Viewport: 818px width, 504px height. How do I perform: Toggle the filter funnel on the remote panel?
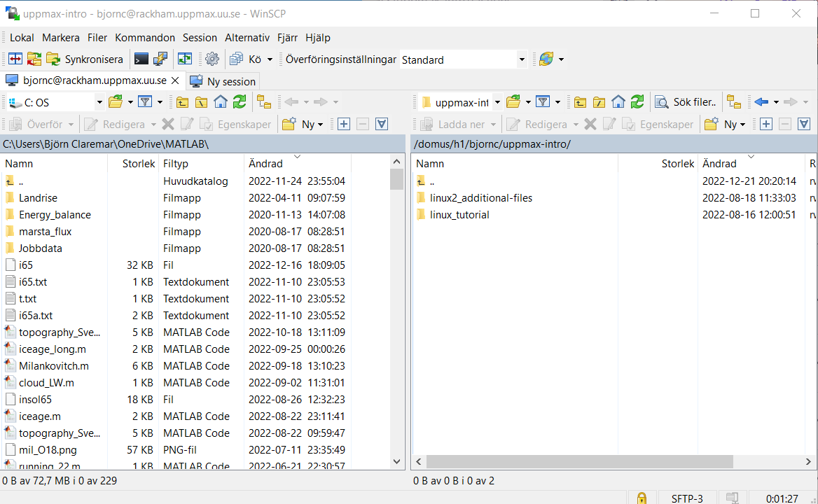click(543, 101)
